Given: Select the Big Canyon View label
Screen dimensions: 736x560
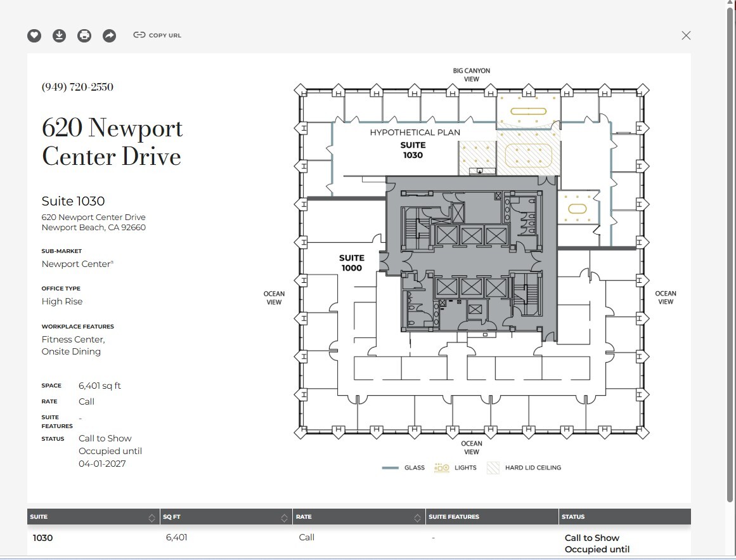Looking at the screenshot, I should click(x=471, y=75).
